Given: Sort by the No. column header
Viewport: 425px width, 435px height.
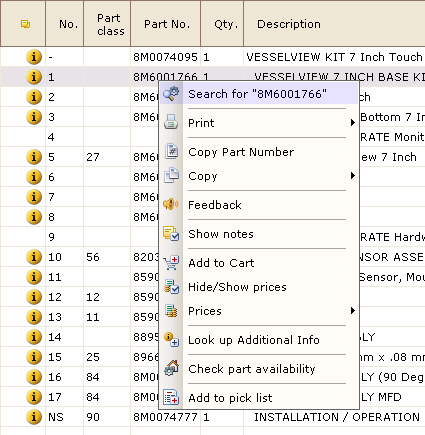Looking at the screenshot, I should [65, 24].
